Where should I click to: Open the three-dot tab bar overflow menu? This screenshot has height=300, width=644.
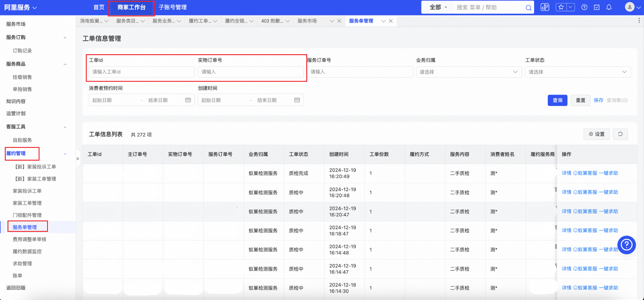tap(639, 21)
